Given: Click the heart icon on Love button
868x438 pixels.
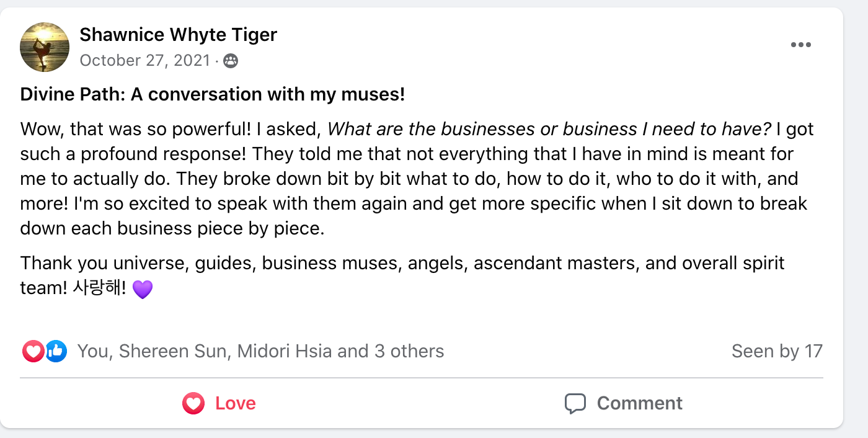Looking at the screenshot, I should click(x=193, y=404).
